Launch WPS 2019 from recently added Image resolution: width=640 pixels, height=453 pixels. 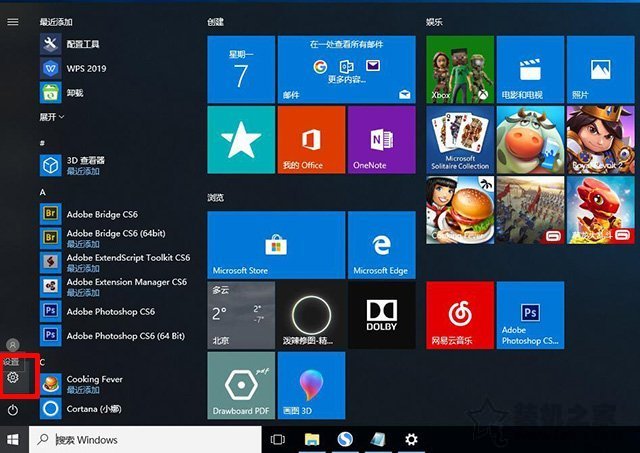(x=85, y=67)
